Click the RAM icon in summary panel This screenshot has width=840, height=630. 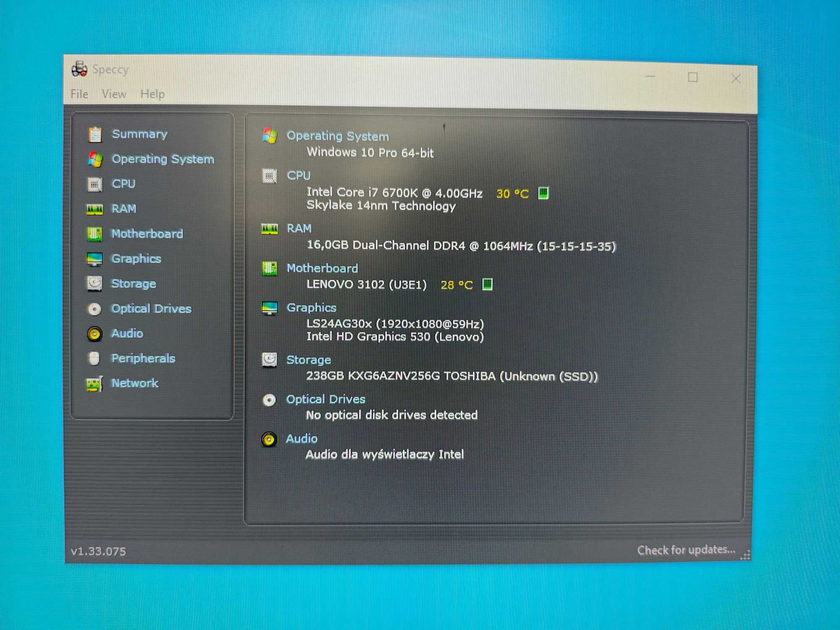coord(269,229)
